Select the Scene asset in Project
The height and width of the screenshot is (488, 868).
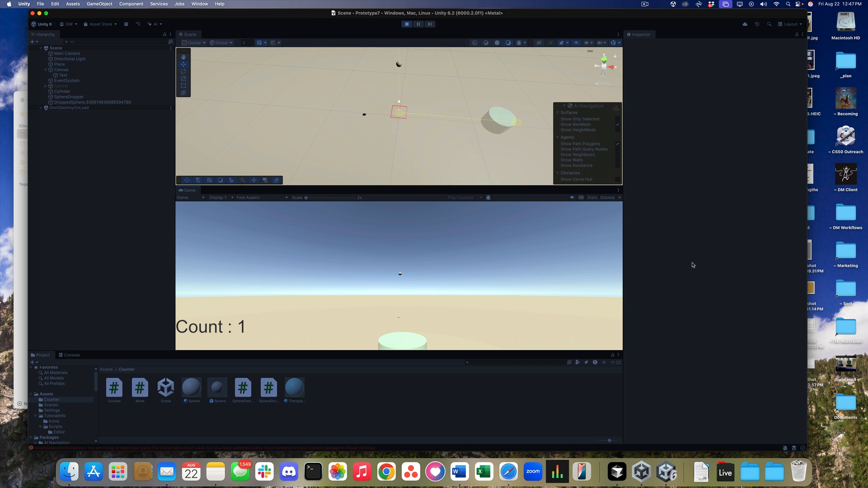click(x=166, y=390)
